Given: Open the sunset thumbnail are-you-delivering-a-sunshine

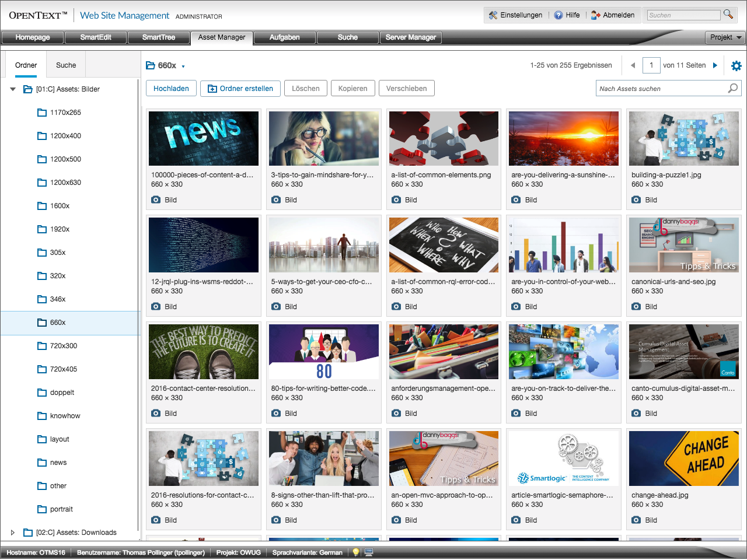Looking at the screenshot, I should tap(564, 138).
